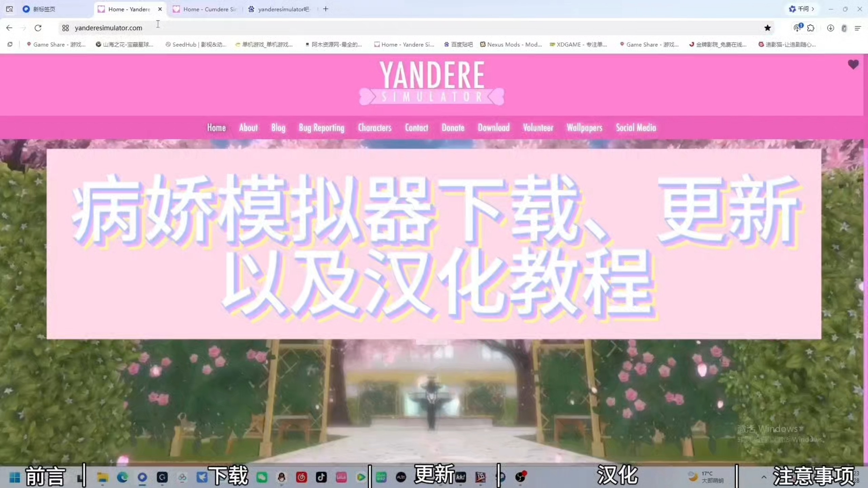Open 山海之花 bookmark
Viewport: 868px width, 488px height.
point(124,44)
